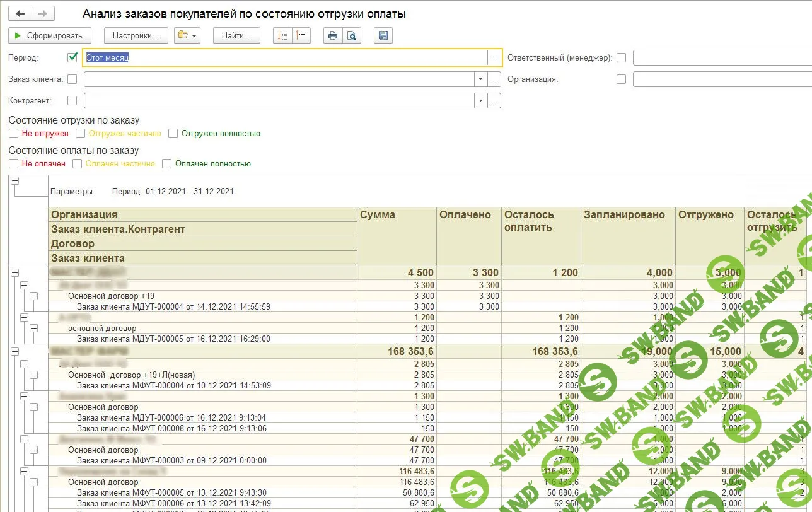Check the Оплачен полностью option
The height and width of the screenshot is (512, 812).
[166, 164]
